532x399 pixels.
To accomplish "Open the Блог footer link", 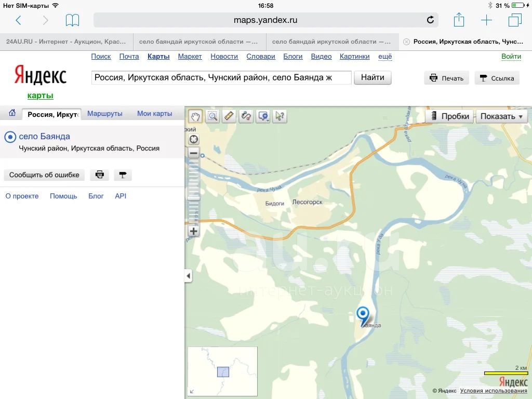I will pyautogui.click(x=96, y=196).
